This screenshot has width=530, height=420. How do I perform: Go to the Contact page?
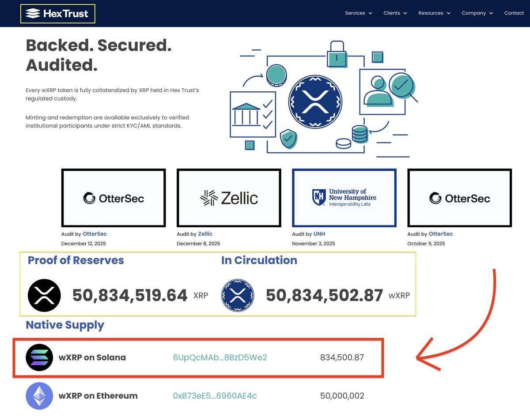[x=514, y=13]
